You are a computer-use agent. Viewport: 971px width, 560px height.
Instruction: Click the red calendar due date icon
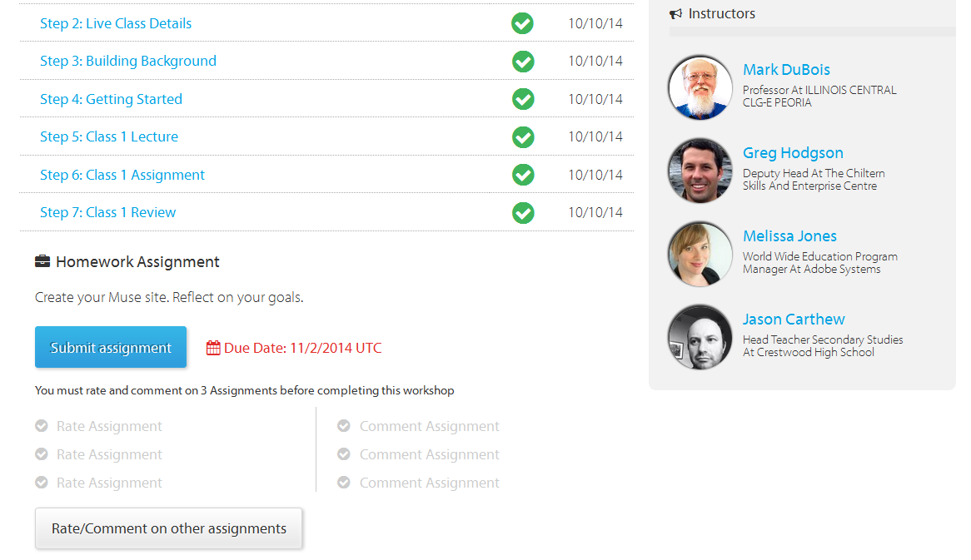tap(213, 348)
